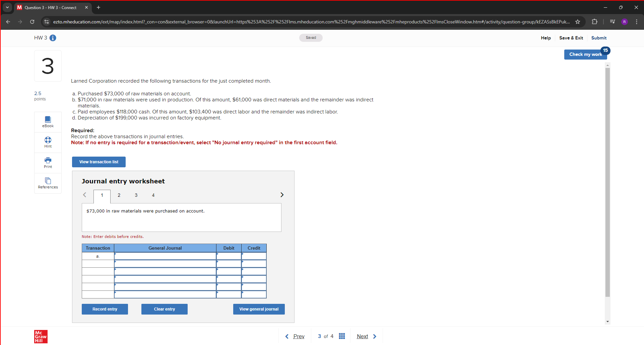The width and height of the screenshot is (644, 345).
Task: Open the References resource
Action: point(48,183)
